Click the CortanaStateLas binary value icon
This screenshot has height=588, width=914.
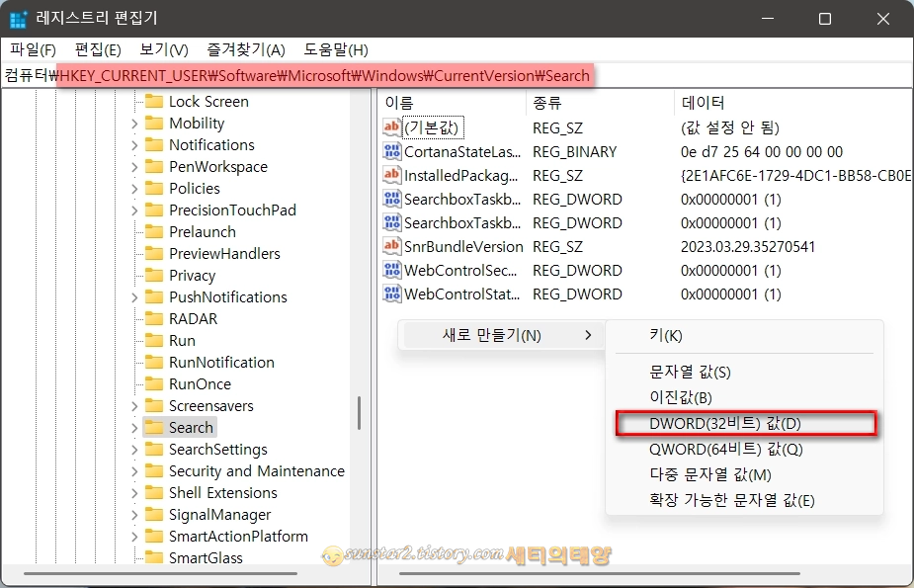pyautogui.click(x=389, y=151)
